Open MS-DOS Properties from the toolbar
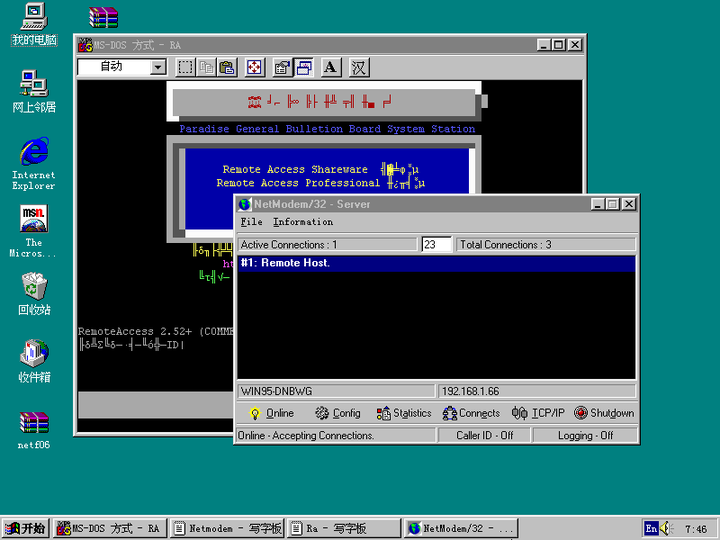 (282, 67)
